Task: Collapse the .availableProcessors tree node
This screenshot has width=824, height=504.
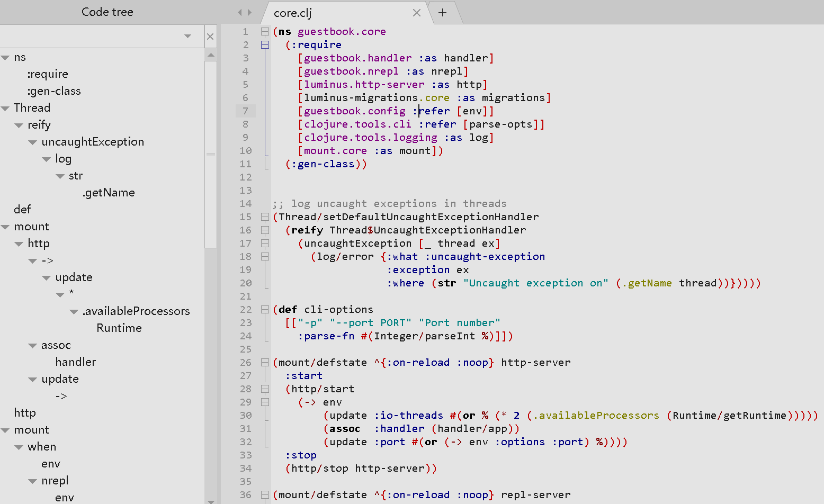Action: pyautogui.click(x=74, y=312)
